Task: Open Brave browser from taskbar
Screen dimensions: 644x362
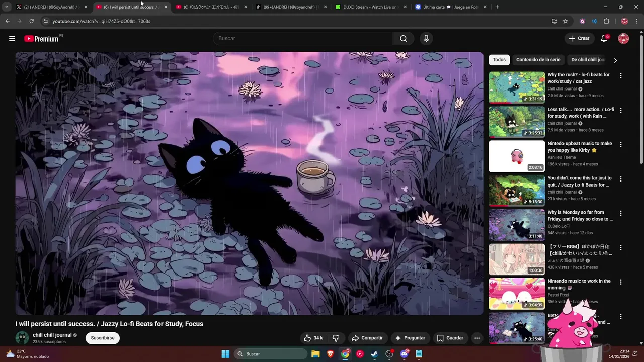Action: coord(330,354)
